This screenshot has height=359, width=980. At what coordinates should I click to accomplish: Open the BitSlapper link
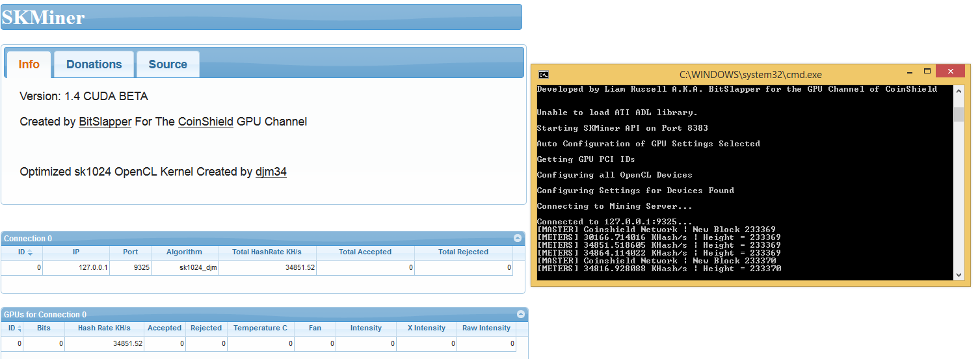[105, 122]
